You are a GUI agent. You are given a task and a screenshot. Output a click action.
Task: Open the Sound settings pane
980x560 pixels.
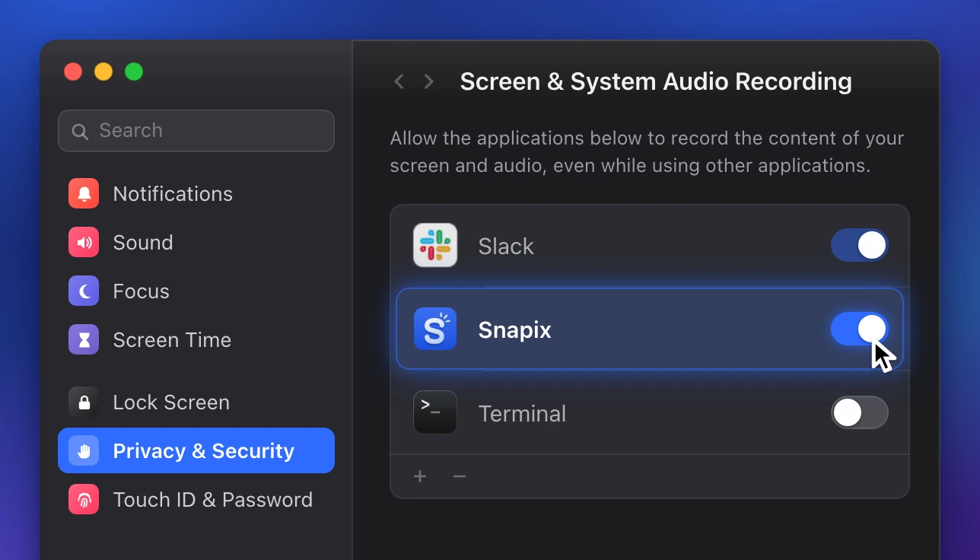coord(196,242)
